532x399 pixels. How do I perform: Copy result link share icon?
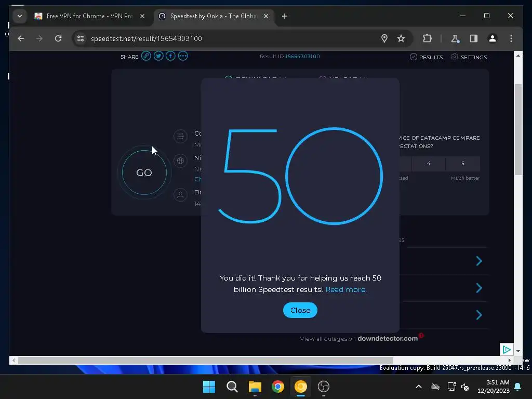point(146,56)
